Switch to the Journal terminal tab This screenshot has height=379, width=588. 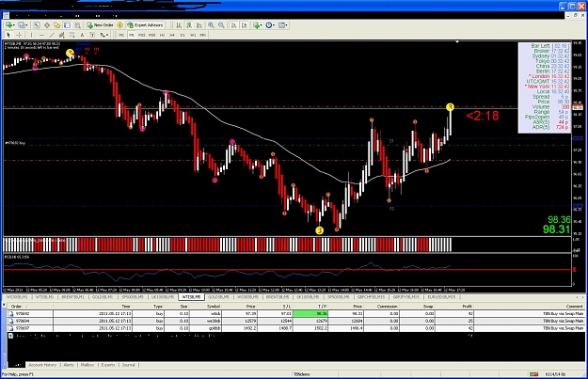click(128, 365)
